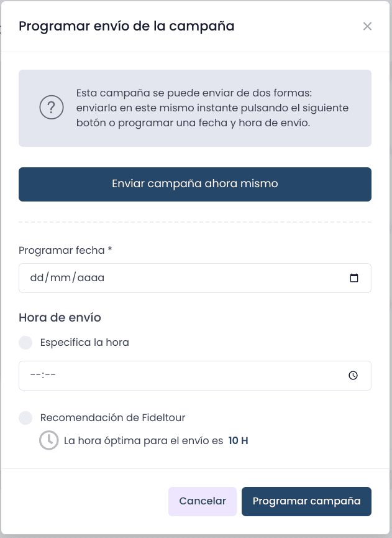Click the Programar campaña button
Image resolution: width=392 pixels, height=538 pixels.
coord(306,501)
